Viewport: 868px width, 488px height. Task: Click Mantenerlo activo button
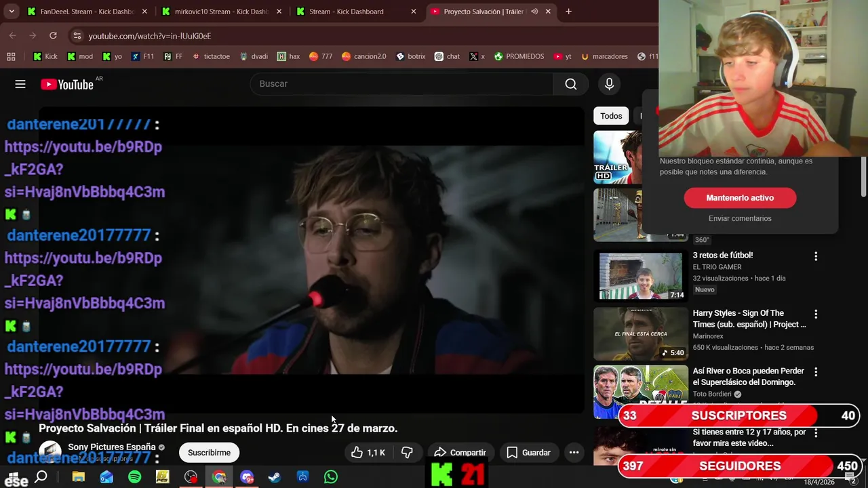(740, 198)
